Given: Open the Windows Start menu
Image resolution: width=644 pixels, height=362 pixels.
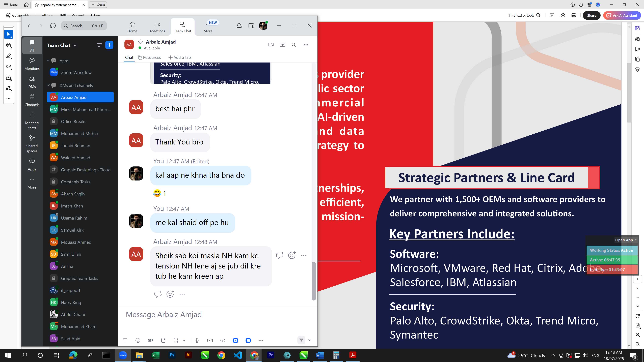Looking at the screenshot, I should tap(8, 355).
